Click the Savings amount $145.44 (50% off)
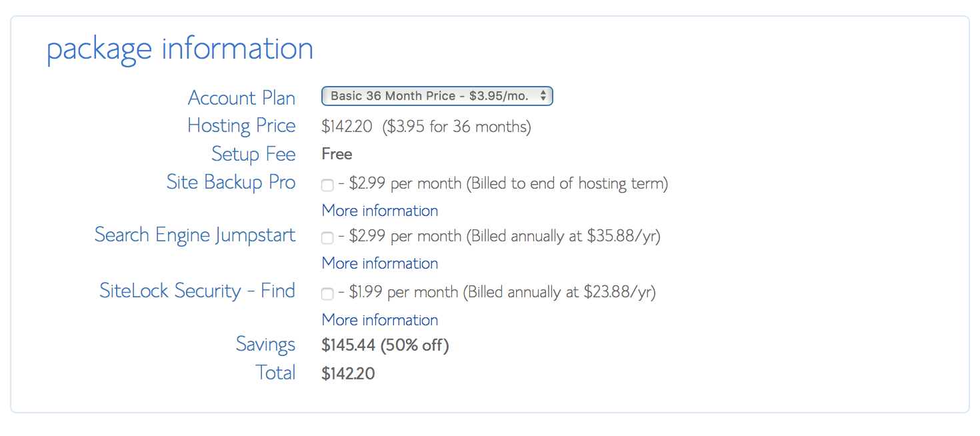This screenshot has height=436, width=980. (385, 345)
